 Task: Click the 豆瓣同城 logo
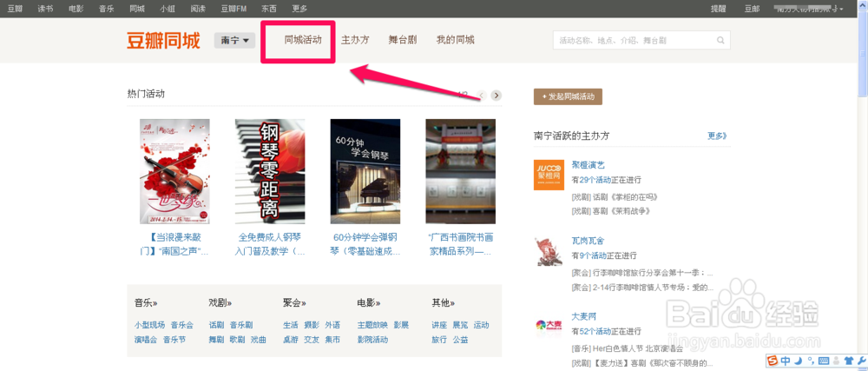pyautogui.click(x=163, y=41)
